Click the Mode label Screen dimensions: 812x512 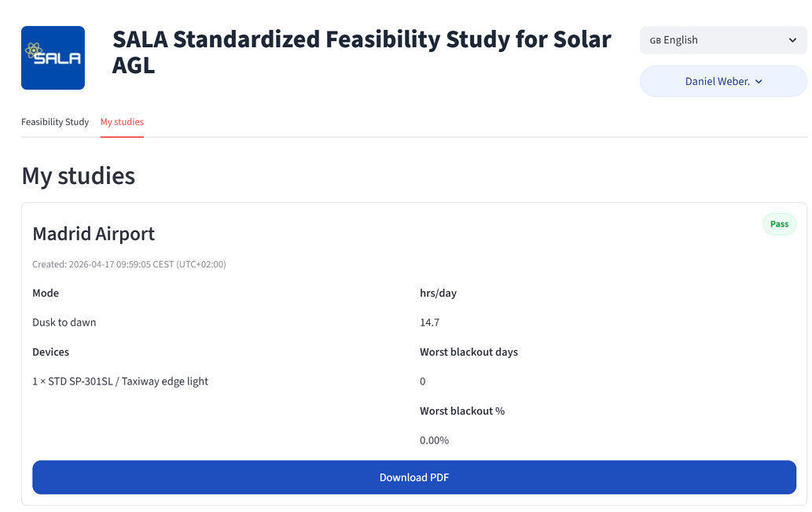point(46,293)
